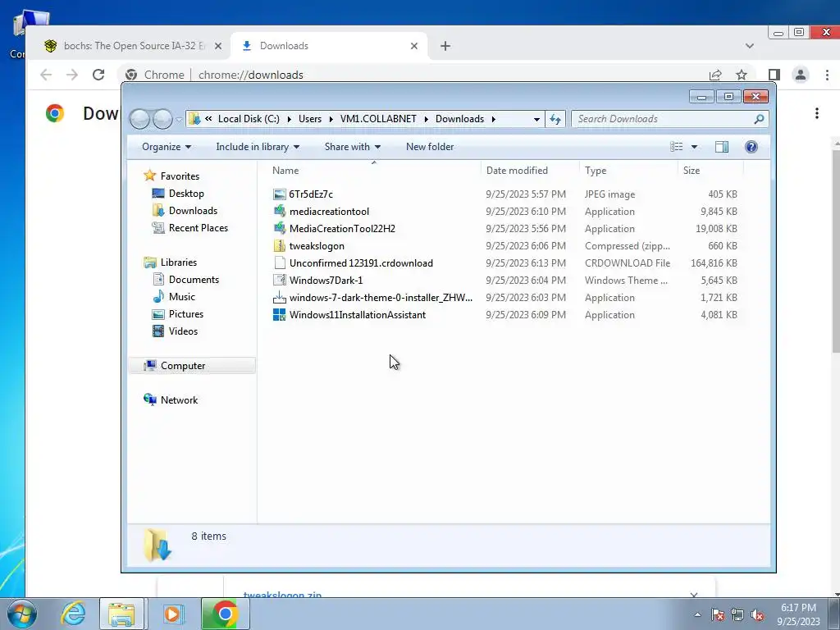The height and width of the screenshot is (630, 840).
Task: Open Documents library
Action: (194, 280)
